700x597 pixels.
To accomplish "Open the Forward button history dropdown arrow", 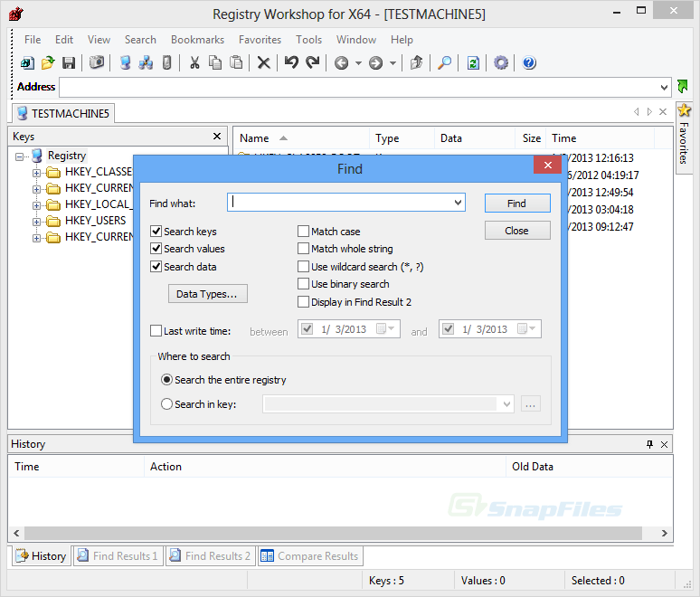I will tap(393, 63).
